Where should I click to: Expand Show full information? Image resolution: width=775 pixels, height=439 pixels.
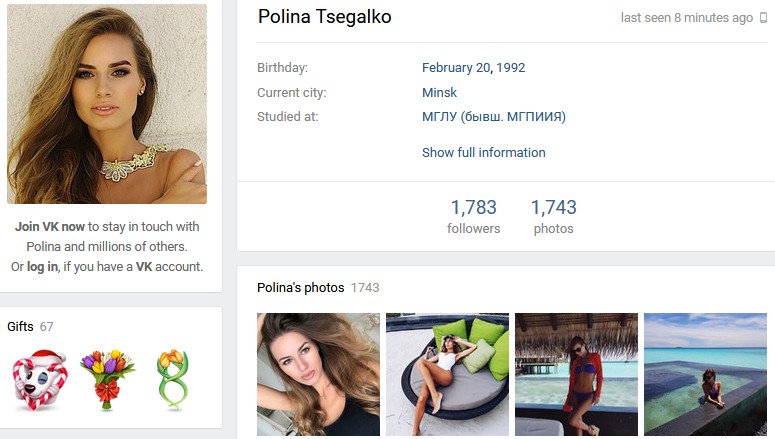[x=483, y=153]
